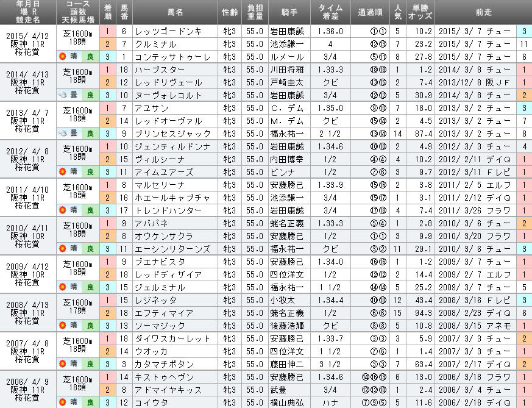Select horse name ヌーヴォレコルト
Screen dimensions: 532x408
[168, 95]
